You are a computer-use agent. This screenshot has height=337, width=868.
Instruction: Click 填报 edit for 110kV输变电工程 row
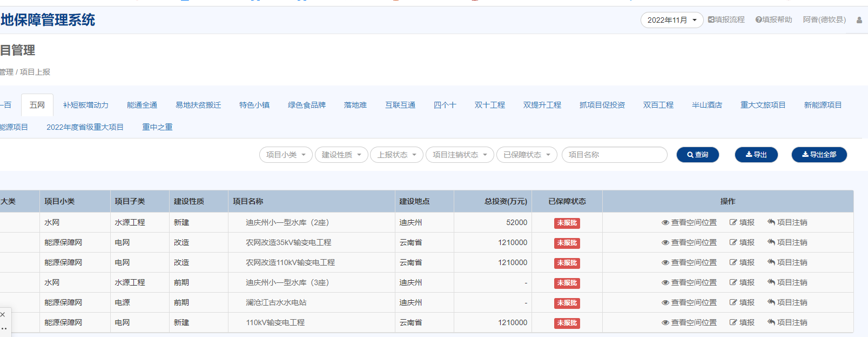click(742, 322)
